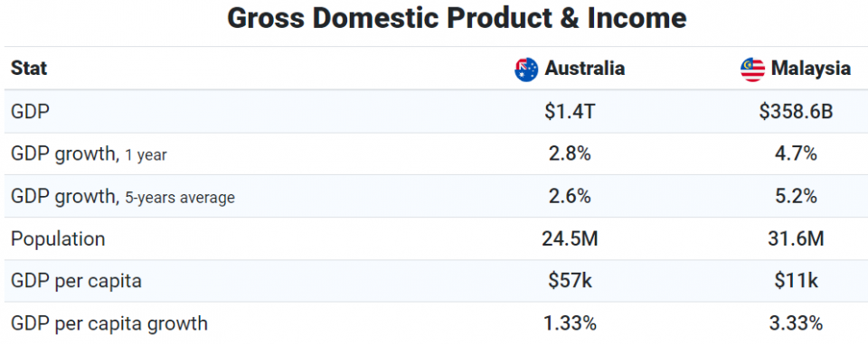
Task: Select Malaysia's 4.7% one-year growth
Action: (796, 154)
